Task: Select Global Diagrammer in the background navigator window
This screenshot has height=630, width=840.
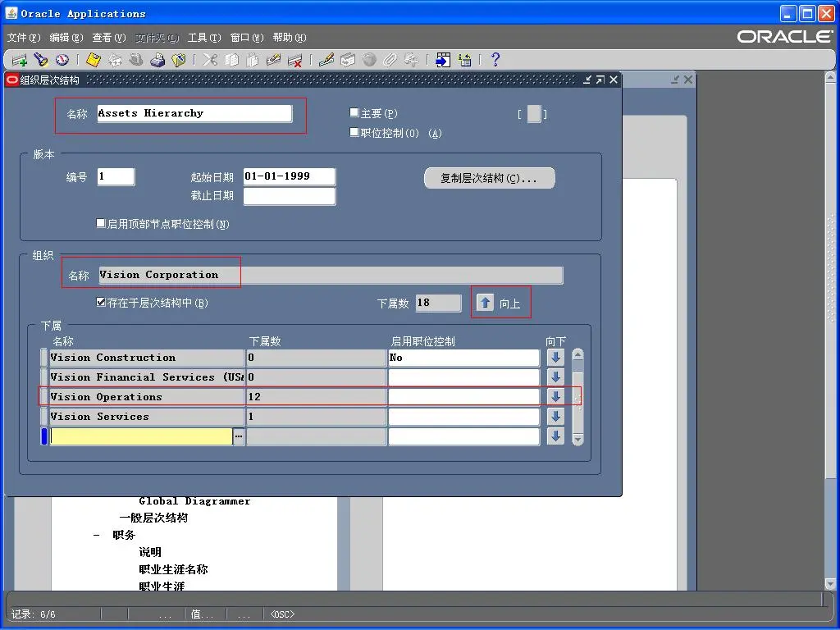Action: pyautogui.click(x=194, y=501)
